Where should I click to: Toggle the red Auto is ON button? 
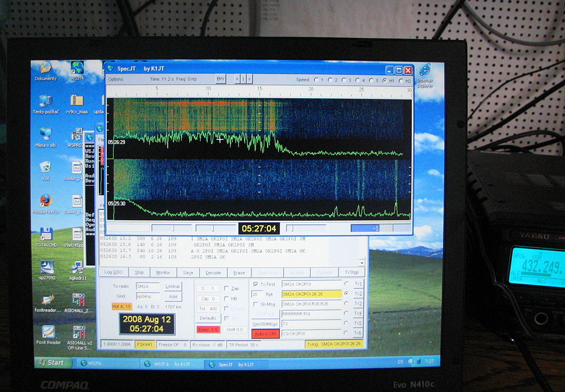[265, 334]
